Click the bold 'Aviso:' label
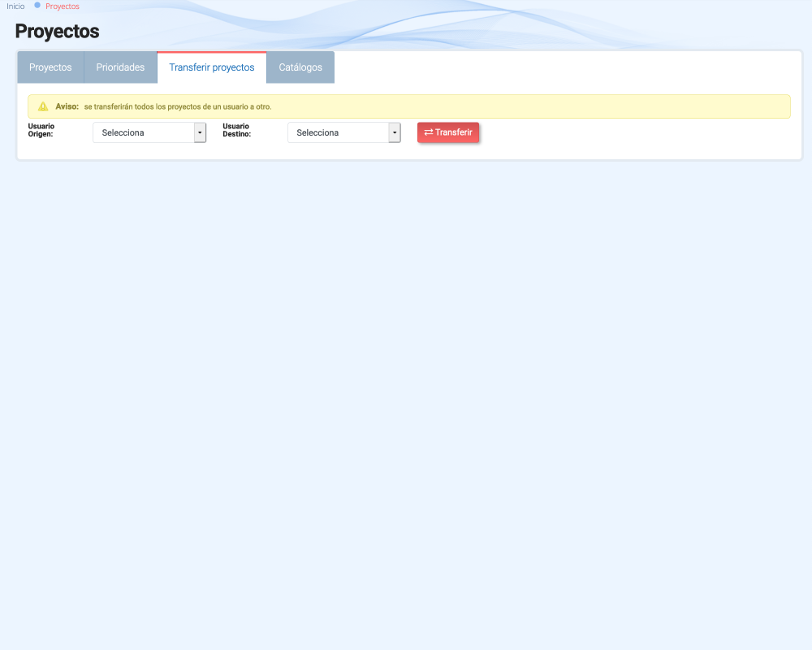812x650 pixels. coord(67,106)
